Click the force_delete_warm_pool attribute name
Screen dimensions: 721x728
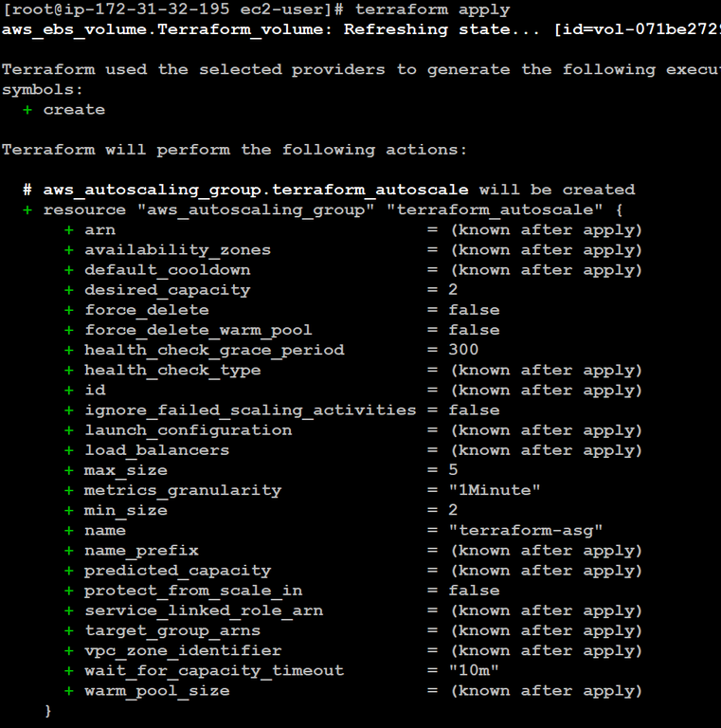[198, 330]
